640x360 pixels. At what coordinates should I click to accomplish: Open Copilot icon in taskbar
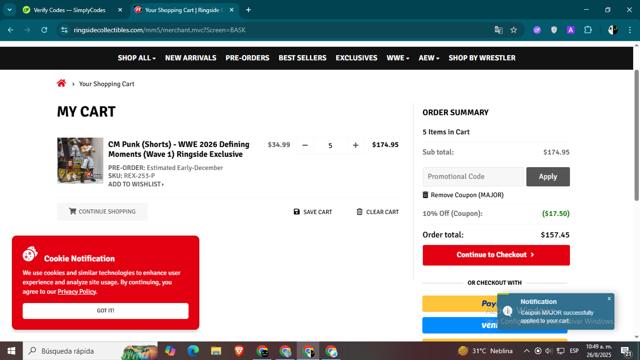(170, 351)
